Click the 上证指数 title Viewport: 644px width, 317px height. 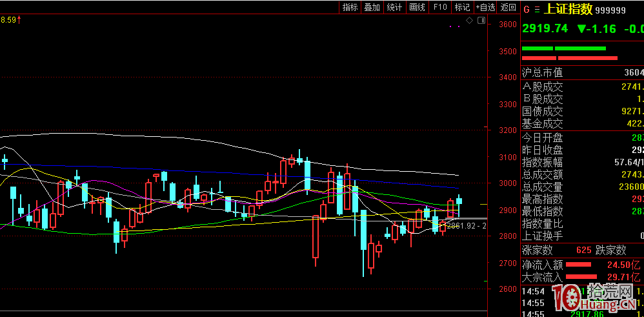[x=569, y=10]
